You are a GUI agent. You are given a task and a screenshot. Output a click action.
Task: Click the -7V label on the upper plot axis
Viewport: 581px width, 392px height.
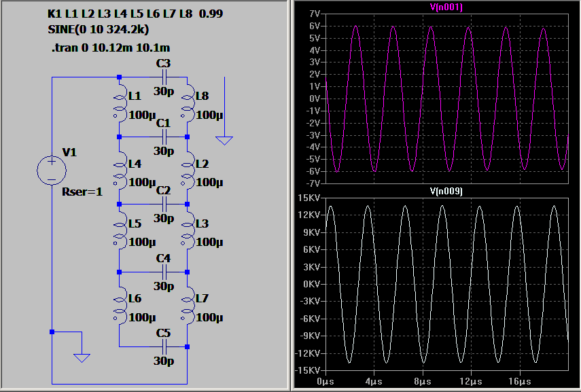(313, 183)
